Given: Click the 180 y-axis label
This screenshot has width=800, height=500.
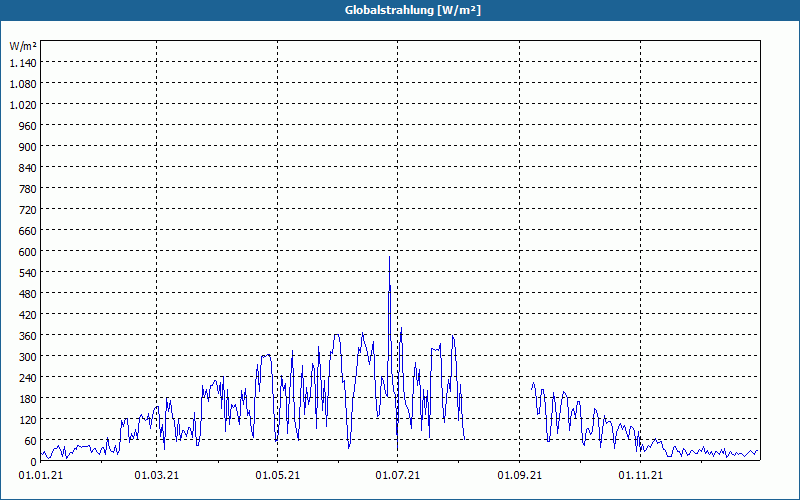Looking at the screenshot, I should point(28,398).
